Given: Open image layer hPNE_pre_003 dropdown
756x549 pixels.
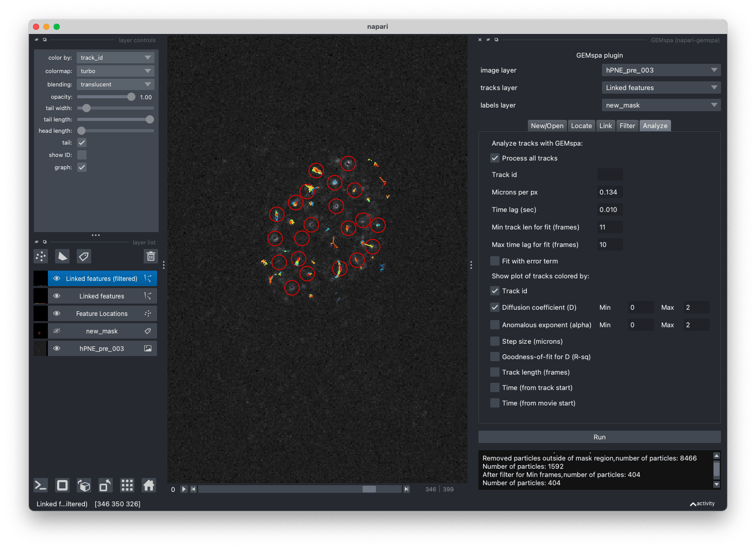Looking at the screenshot, I should point(661,70).
